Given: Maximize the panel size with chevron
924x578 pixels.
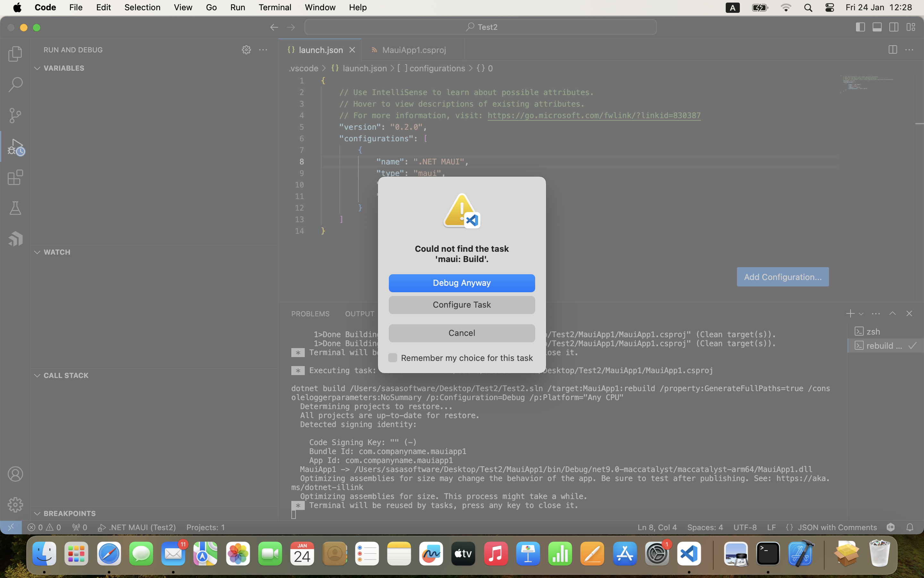Looking at the screenshot, I should coord(893,313).
